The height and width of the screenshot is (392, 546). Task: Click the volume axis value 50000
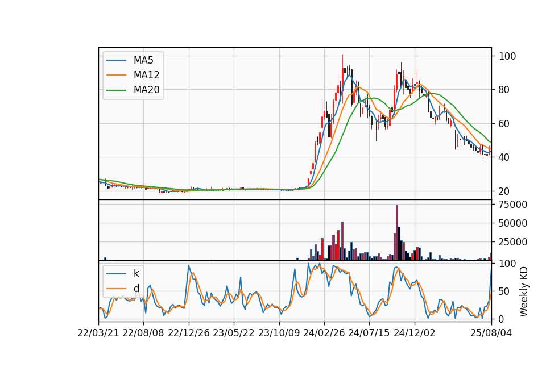pyautogui.click(x=513, y=223)
